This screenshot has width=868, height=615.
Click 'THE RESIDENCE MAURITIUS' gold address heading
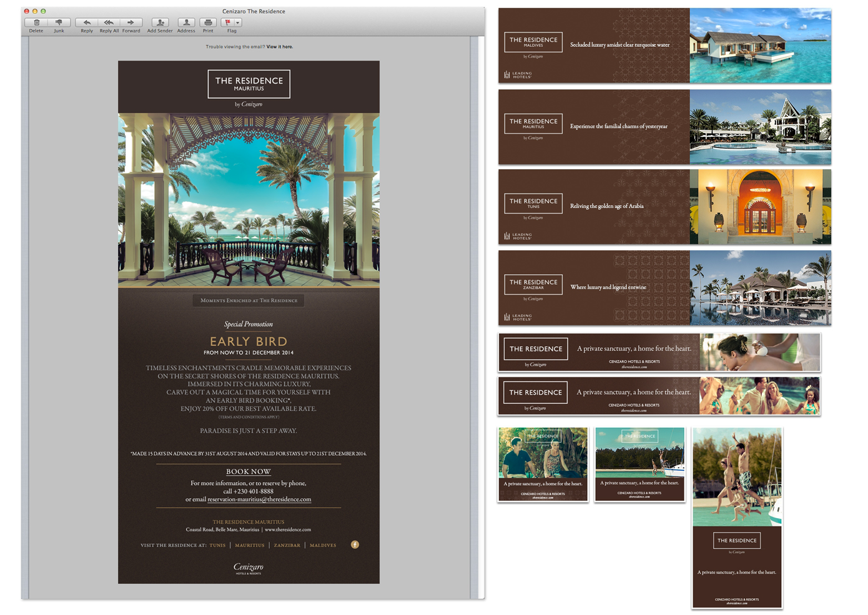tap(249, 522)
